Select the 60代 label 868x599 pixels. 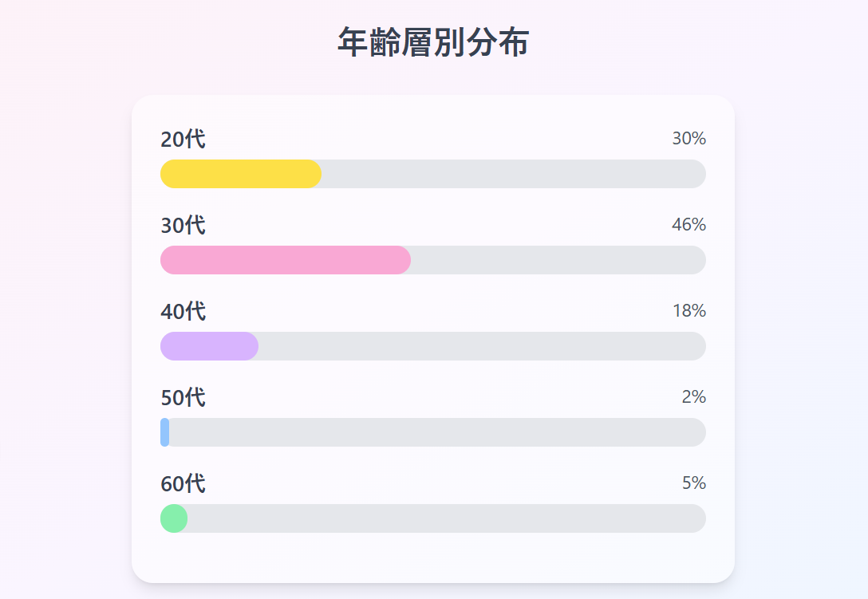(183, 484)
